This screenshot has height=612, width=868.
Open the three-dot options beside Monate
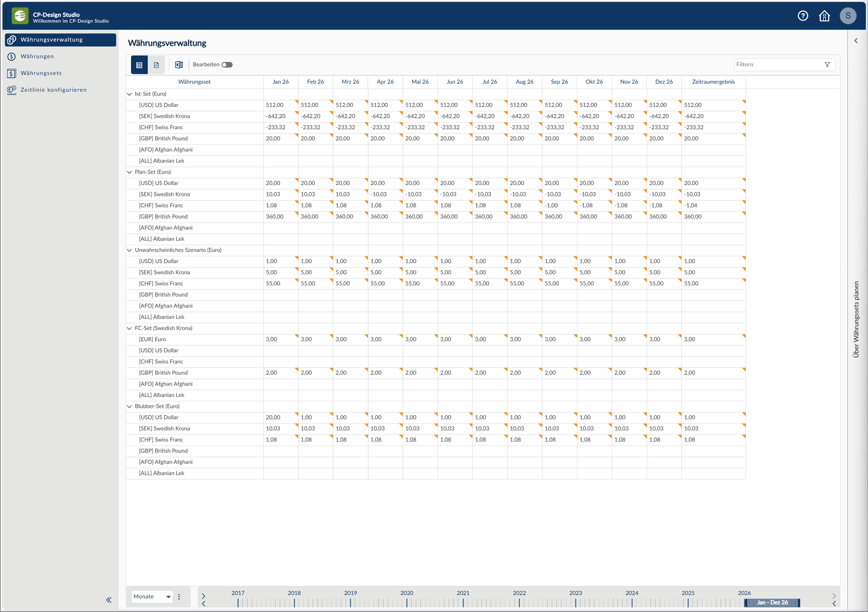click(x=179, y=597)
